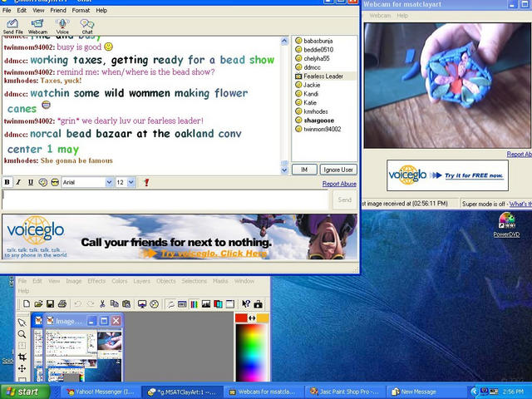Click 'Try it for FREE now' link

474,175
